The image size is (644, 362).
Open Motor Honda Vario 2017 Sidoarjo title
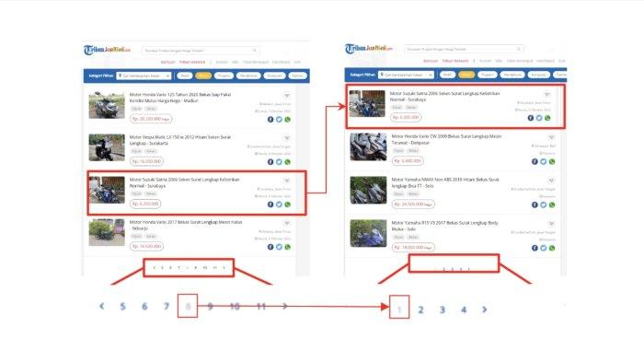click(x=186, y=225)
